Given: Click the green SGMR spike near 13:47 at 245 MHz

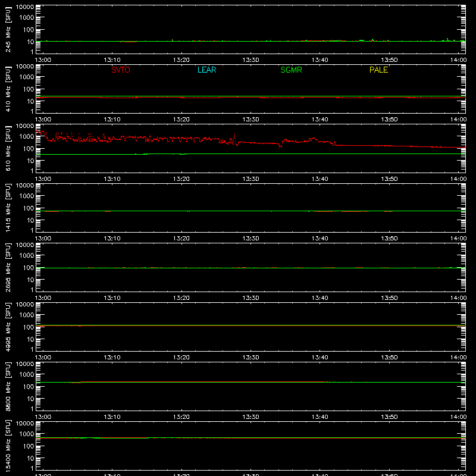Looking at the screenshot, I should 372,39.
